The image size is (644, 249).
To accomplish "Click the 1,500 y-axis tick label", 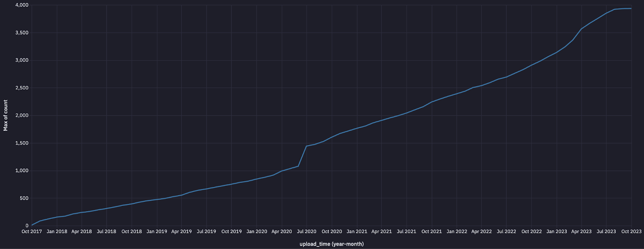I will point(22,143).
